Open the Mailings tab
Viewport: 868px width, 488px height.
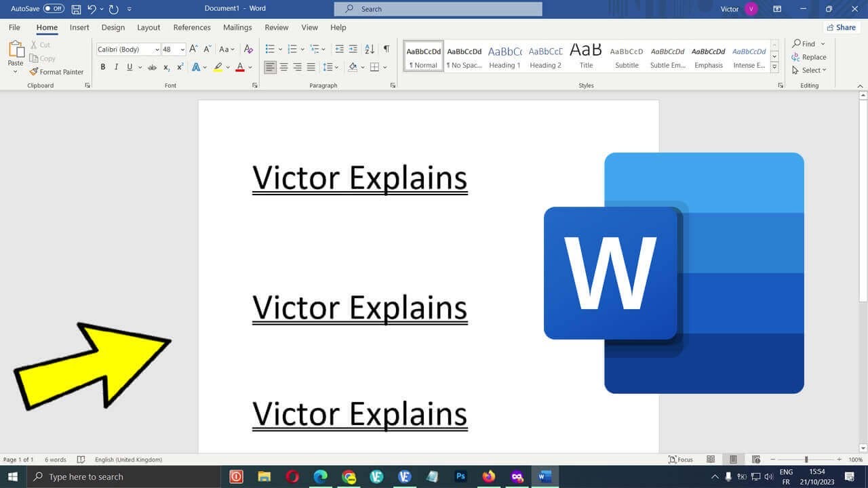(237, 28)
